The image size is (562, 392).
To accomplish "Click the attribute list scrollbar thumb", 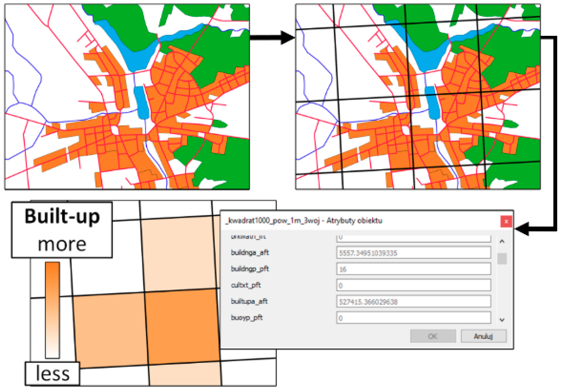I will (x=502, y=259).
